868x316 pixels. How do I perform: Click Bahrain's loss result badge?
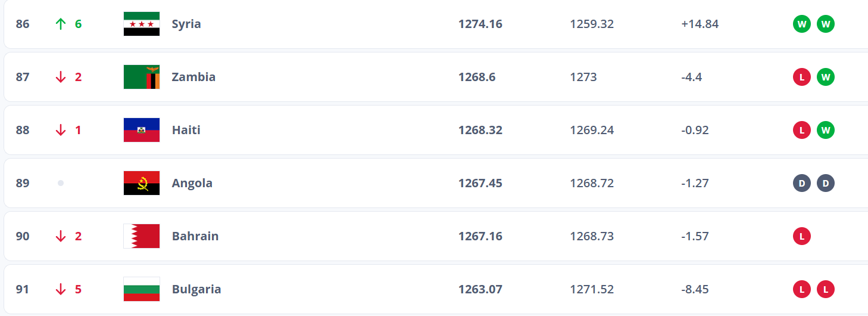[801, 236]
